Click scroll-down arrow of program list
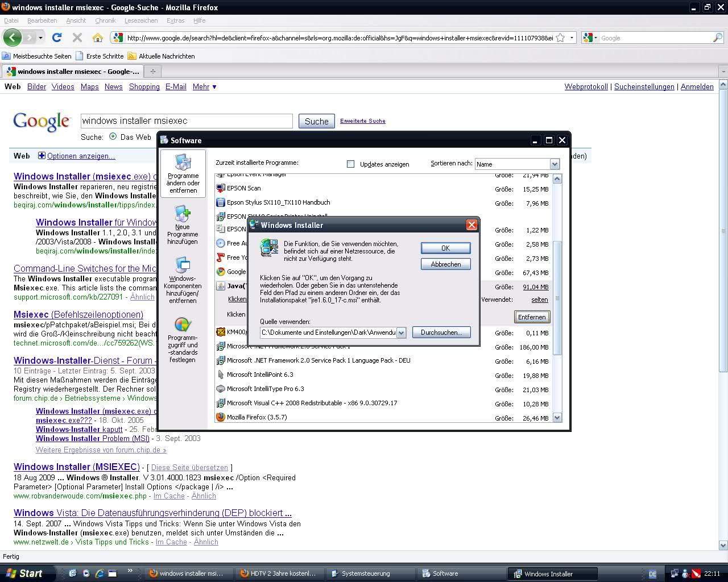This screenshot has width=728, height=582. pyautogui.click(x=557, y=417)
